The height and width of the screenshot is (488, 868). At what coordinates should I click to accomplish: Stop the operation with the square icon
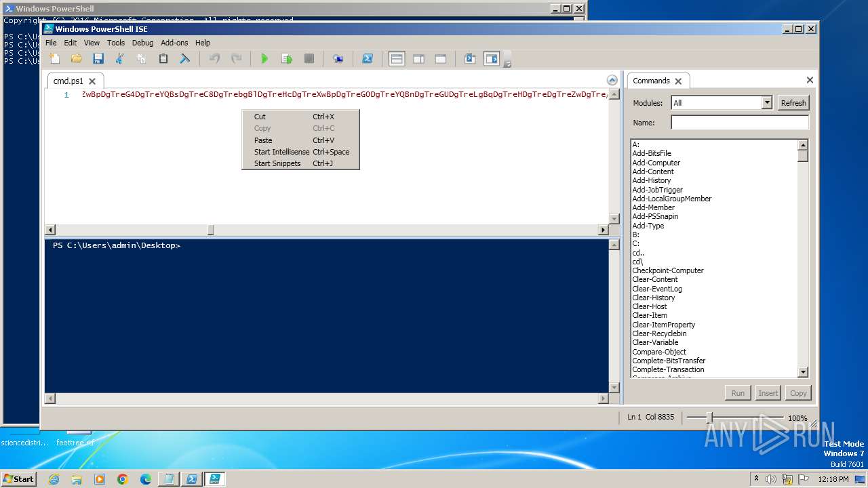pos(309,59)
